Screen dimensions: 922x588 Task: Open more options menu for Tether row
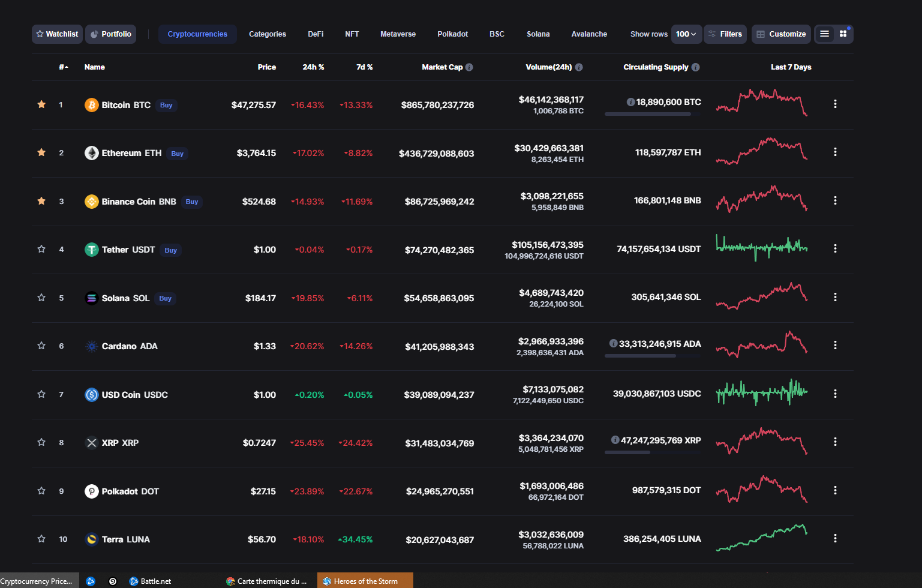point(835,249)
